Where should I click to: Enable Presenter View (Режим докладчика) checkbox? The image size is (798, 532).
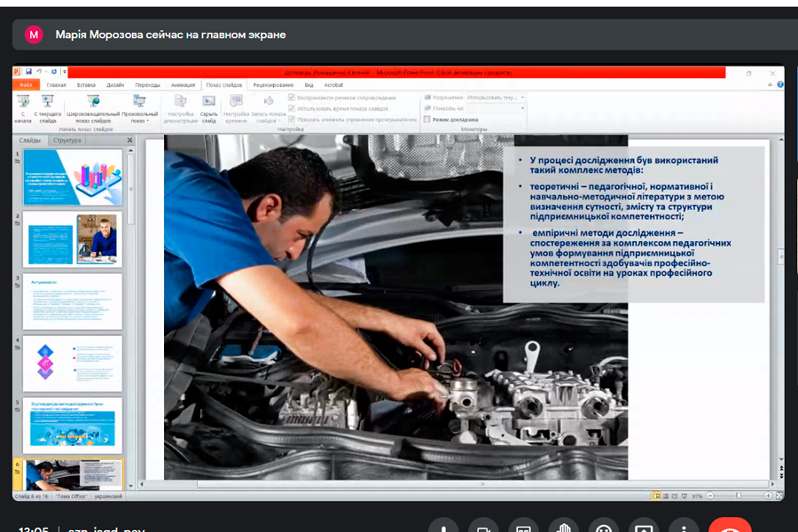click(x=427, y=119)
